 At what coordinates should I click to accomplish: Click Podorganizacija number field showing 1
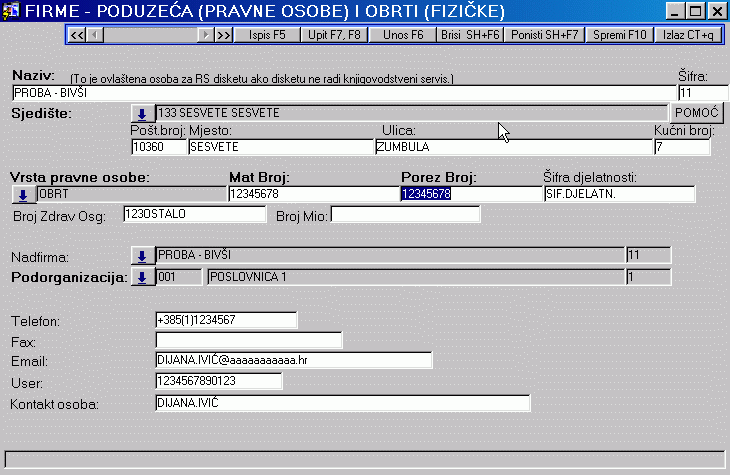coord(649,277)
